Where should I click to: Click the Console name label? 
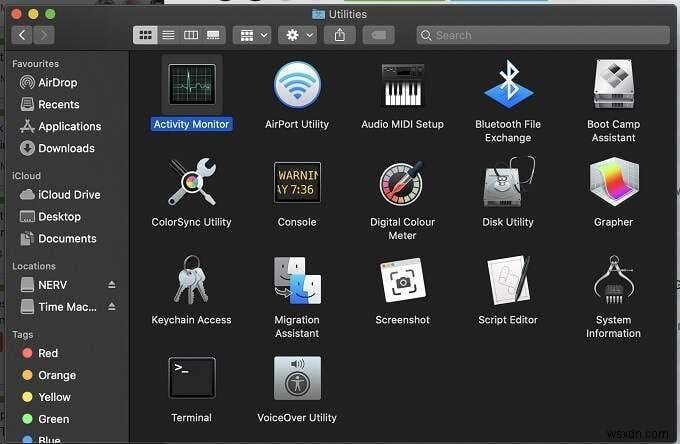(297, 222)
